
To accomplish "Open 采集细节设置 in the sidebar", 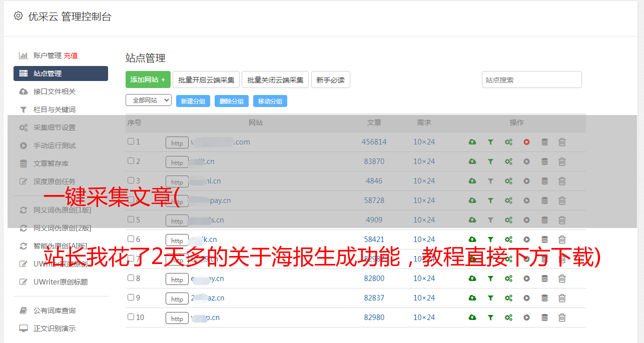I will (x=55, y=127).
